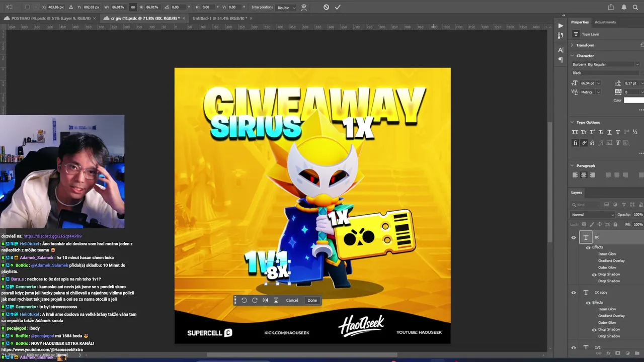This screenshot has height=362, width=644.
Task: Toggle the width-height link (maintain aspect ratio)
Action: (133, 7)
